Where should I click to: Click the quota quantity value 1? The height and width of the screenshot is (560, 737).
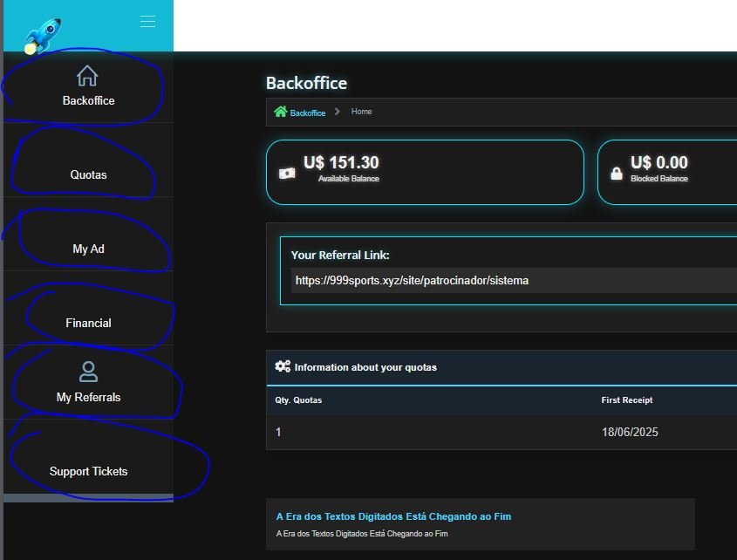tap(278, 432)
